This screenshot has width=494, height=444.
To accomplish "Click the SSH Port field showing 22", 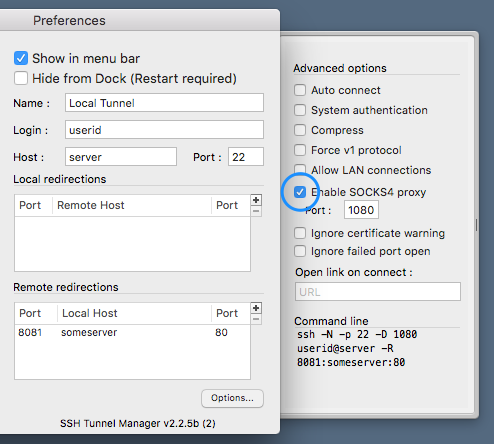I will (x=246, y=157).
